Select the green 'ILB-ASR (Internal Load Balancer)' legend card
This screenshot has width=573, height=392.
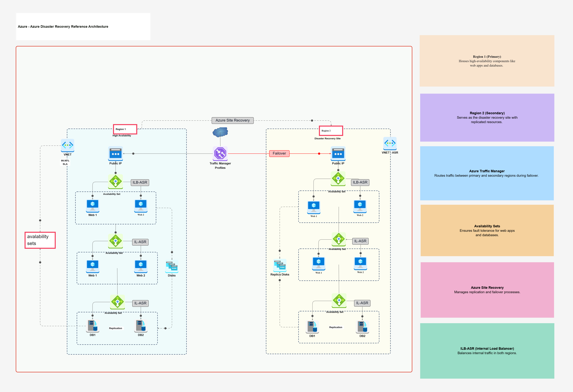487,351
